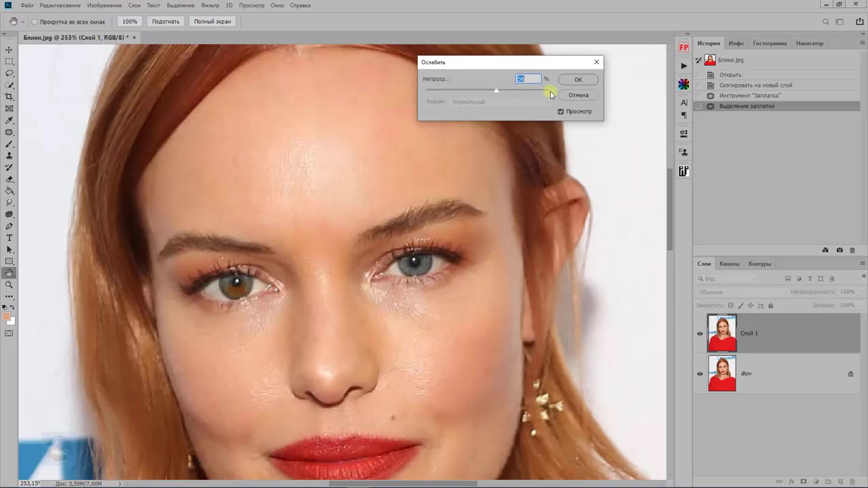Select the Brush tool
The image size is (868, 488).
click(x=9, y=144)
